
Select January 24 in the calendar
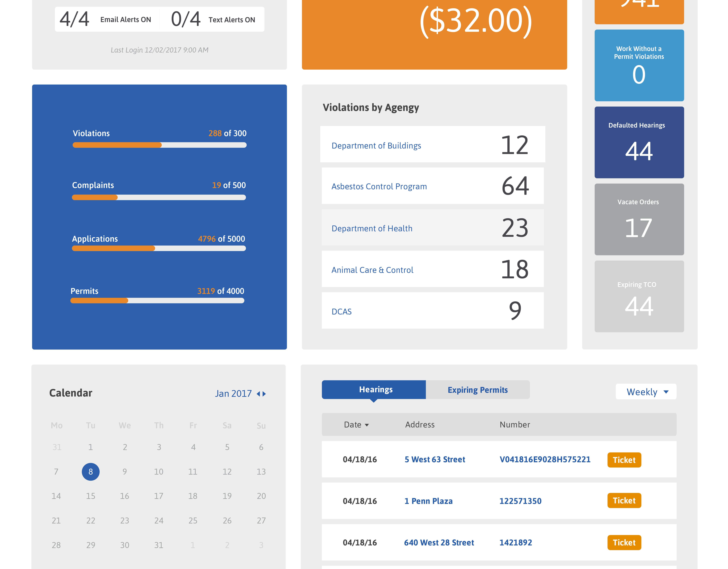(159, 521)
